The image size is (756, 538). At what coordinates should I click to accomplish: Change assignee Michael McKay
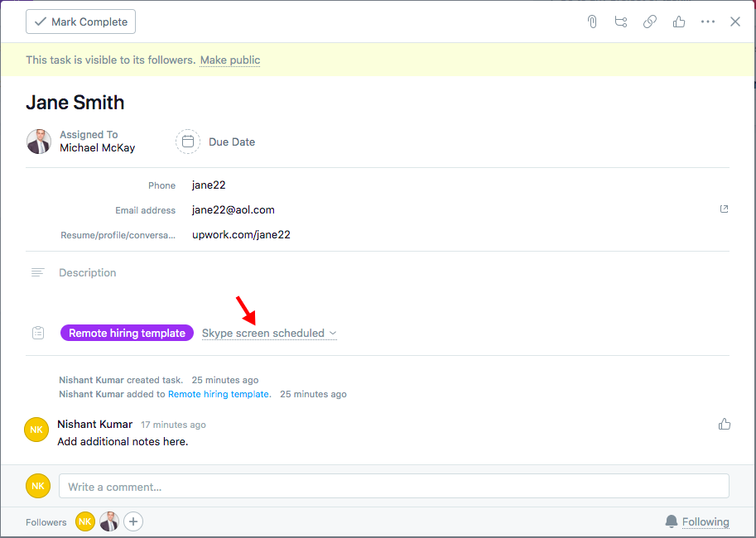coord(98,148)
